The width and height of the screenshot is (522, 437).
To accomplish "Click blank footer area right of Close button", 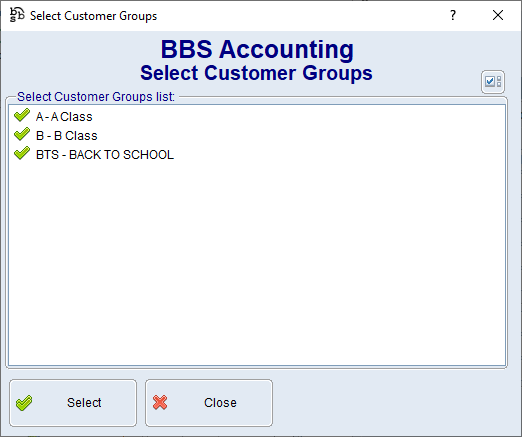I will tap(393, 403).
